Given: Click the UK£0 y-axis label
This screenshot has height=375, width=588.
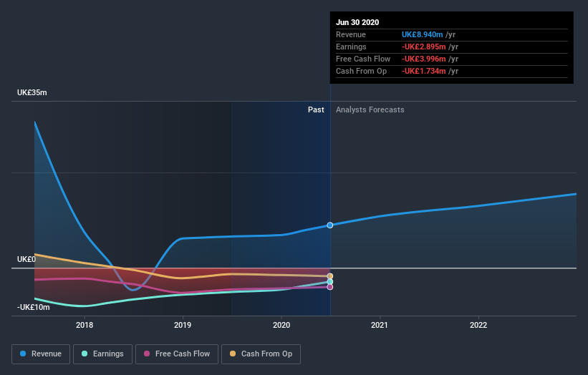Looking at the screenshot, I should [26, 259].
